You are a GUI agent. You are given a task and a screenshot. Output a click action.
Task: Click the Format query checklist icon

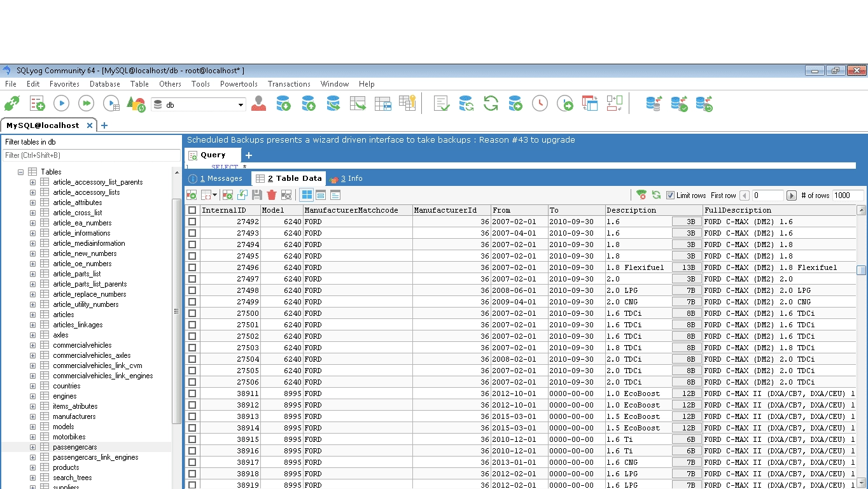tap(442, 104)
